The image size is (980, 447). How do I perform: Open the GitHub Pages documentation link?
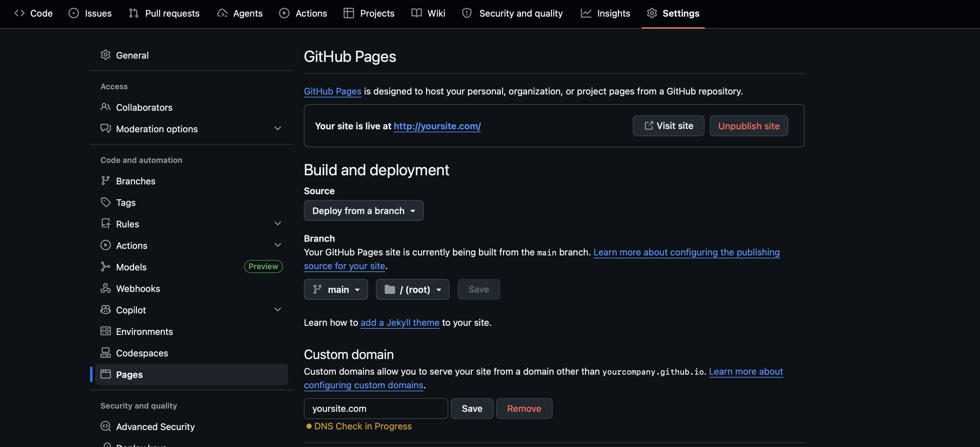pos(333,91)
